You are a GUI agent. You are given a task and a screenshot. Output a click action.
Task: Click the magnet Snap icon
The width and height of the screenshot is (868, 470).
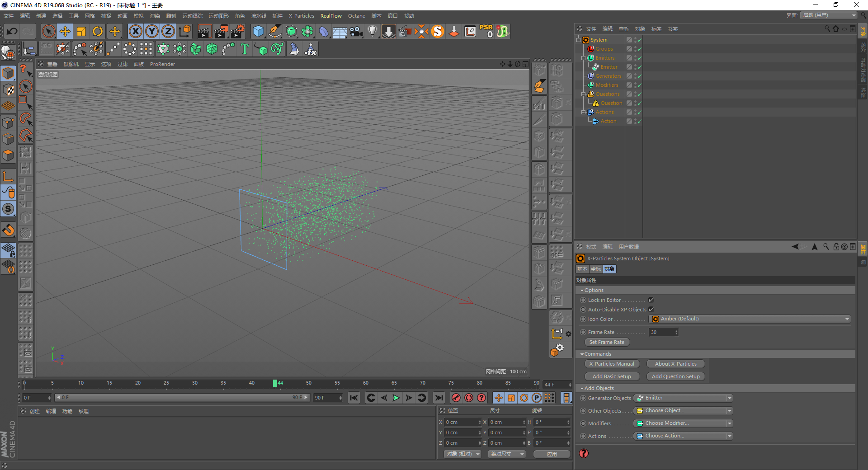pos(9,230)
